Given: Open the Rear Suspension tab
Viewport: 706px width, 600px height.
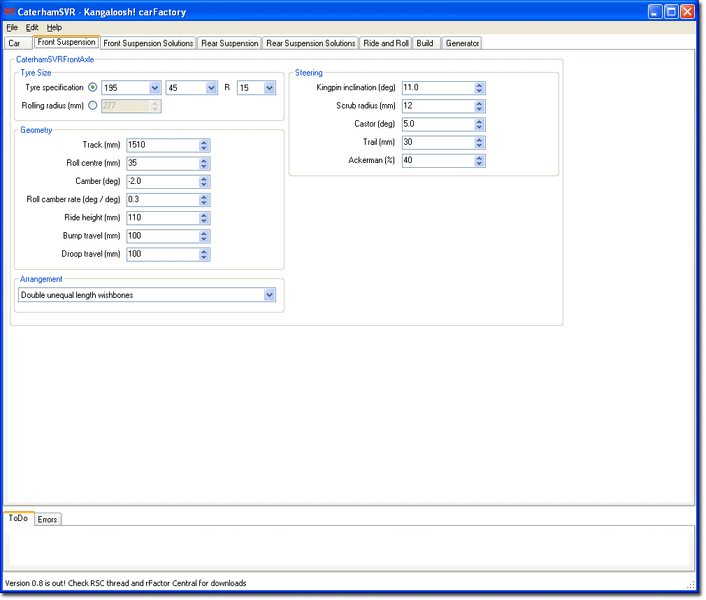Looking at the screenshot, I should pyautogui.click(x=230, y=43).
